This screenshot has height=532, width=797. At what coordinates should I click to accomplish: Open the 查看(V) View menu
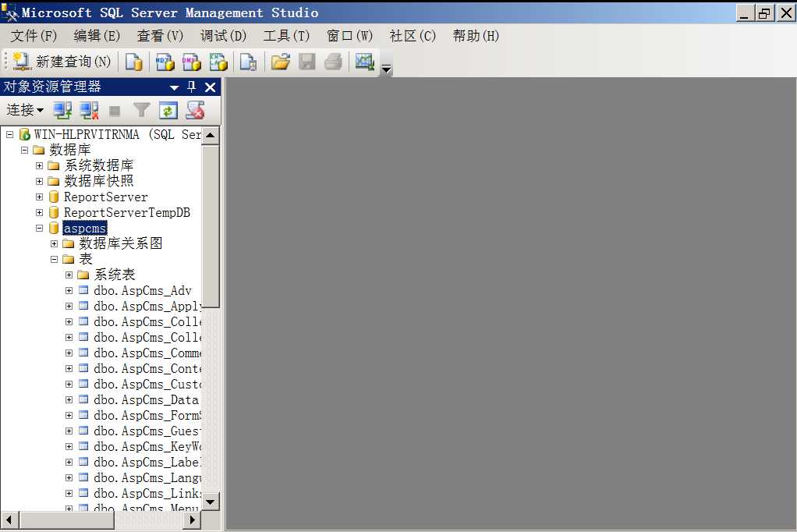click(x=160, y=36)
